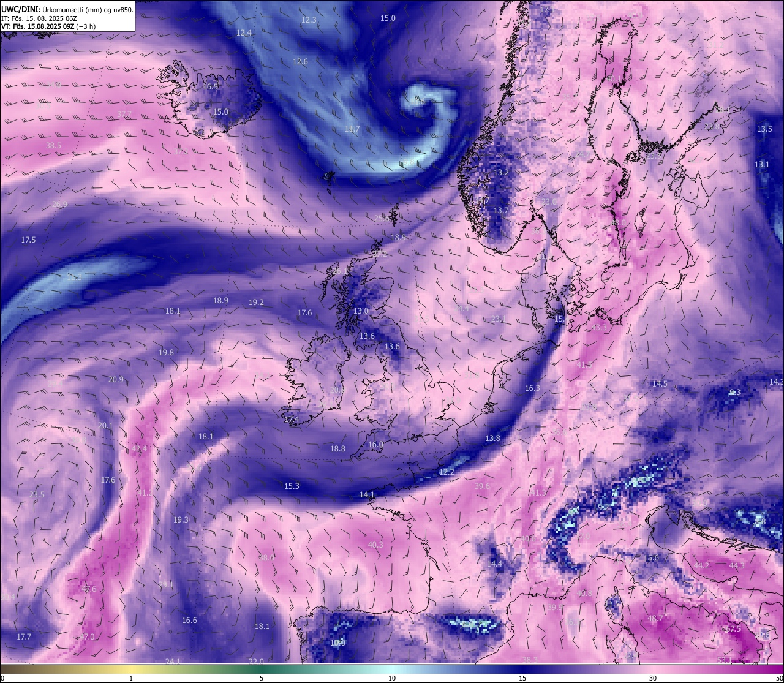Select the 13.5 value label
The image size is (784, 683).
click(764, 129)
